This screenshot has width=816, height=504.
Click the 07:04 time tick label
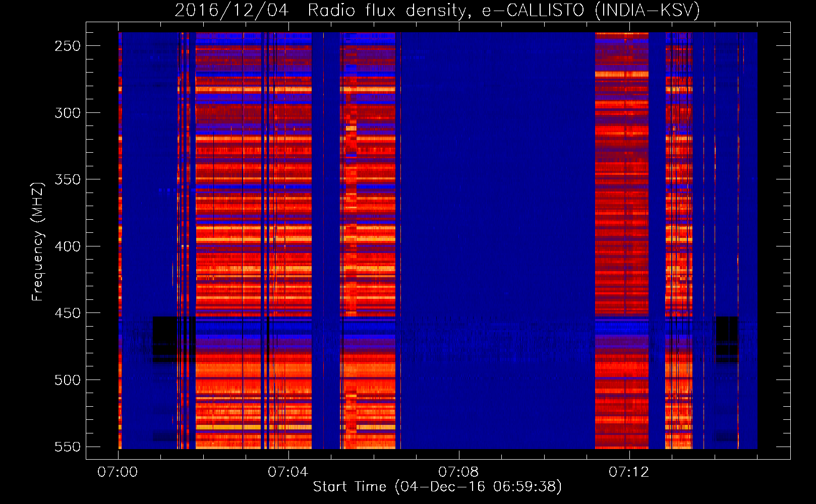click(288, 472)
